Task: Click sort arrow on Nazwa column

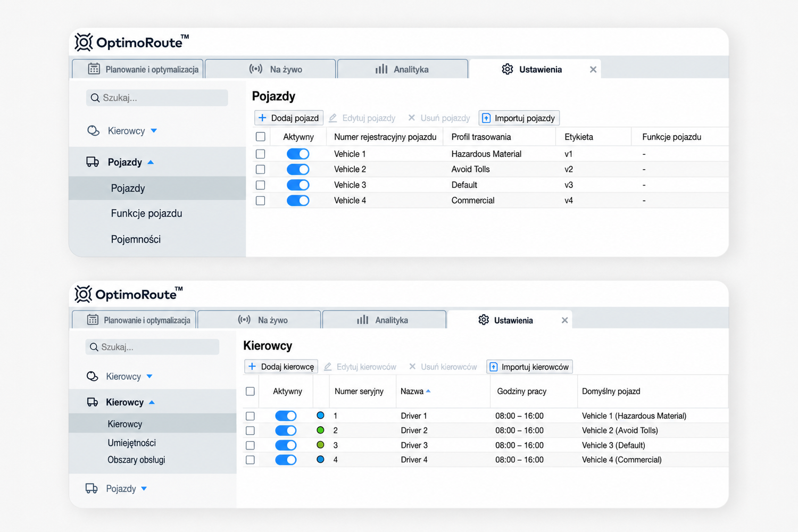Action: [x=428, y=391]
